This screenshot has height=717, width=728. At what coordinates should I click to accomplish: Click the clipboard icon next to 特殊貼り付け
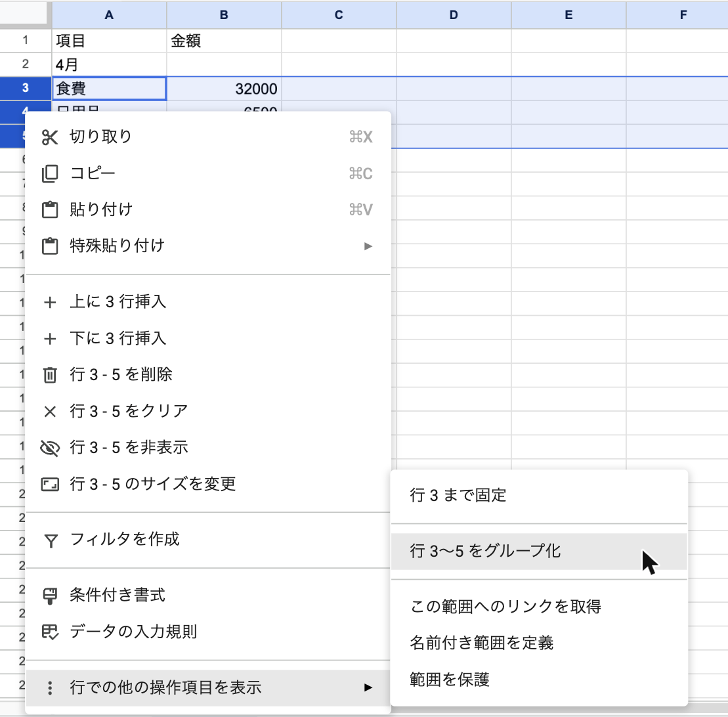[x=50, y=246]
